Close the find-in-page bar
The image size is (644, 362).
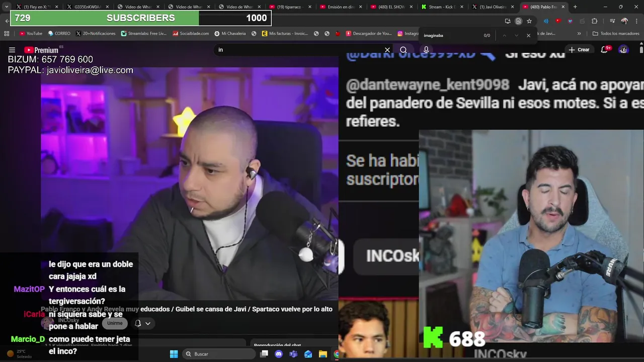click(x=528, y=36)
